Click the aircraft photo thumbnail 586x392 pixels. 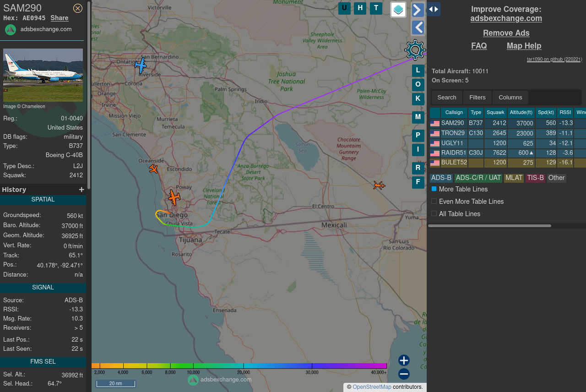click(43, 75)
